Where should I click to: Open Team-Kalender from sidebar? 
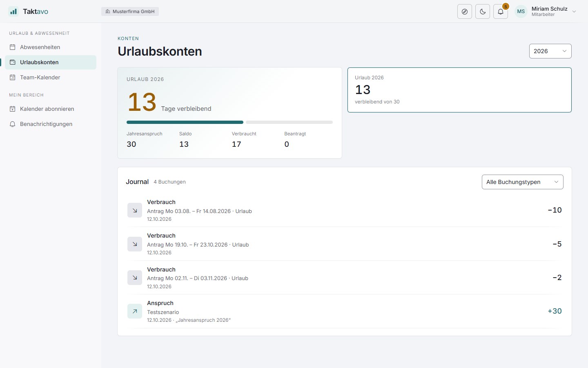pyautogui.click(x=51, y=77)
